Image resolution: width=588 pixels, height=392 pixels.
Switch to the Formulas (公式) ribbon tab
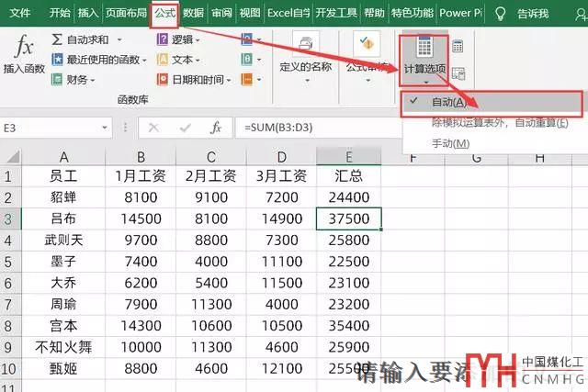(x=164, y=13)
